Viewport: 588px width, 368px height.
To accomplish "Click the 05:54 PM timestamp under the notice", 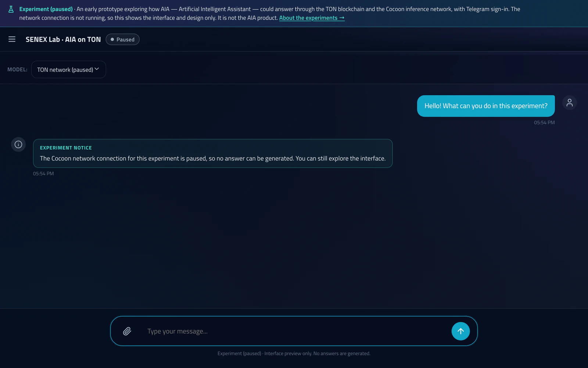I will (x=43, y=174).
